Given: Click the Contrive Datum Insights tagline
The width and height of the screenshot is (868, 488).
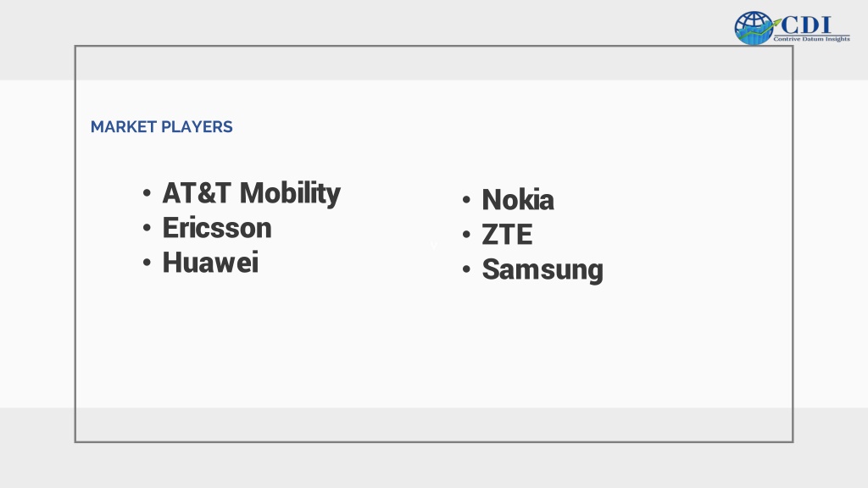Looking at the screenshot, I should [811, 39].
